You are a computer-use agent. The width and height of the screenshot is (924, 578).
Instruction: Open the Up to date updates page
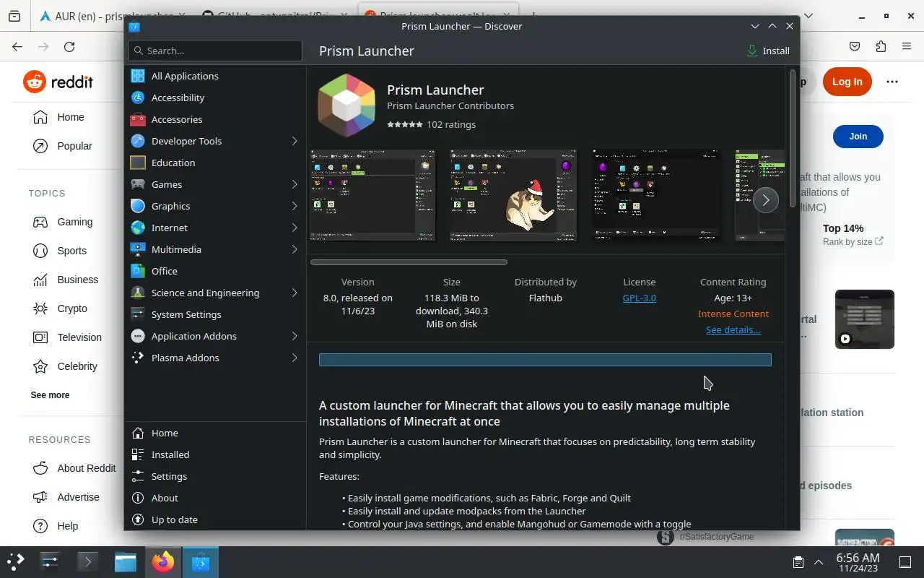(x=215, y=519)
